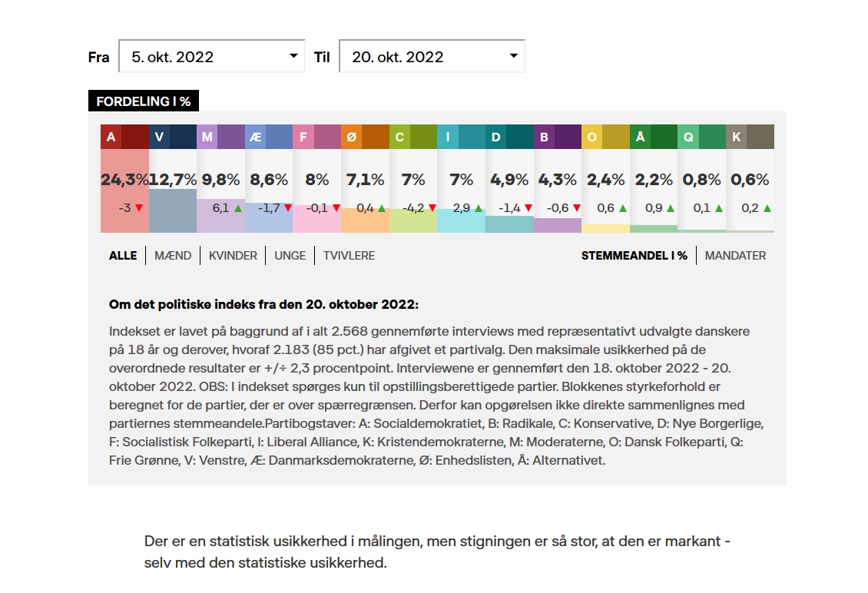The height and width of the screenshot is (593, 868).
Task: Click the 0,8% value for party Q
Action: click(x=702, y=180)
